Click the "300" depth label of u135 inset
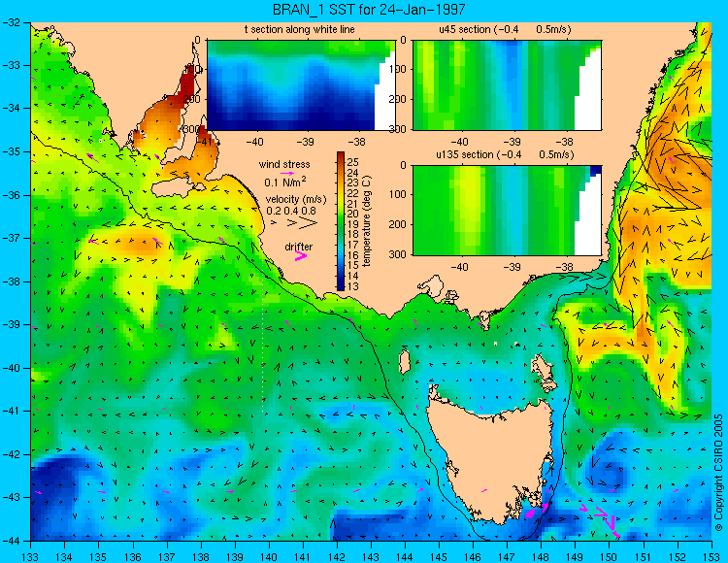The width and height of the screenshot is (728, 563). coord(398,254)
